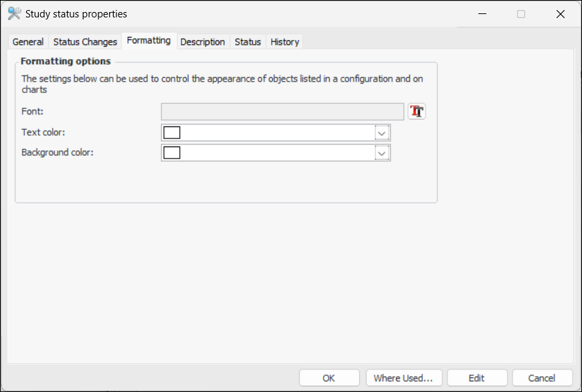This screenshot has width=582, height=392.
Task: Expand the Text color dropdown arrow
Action: pyautogui.click(x=382, y=132)
